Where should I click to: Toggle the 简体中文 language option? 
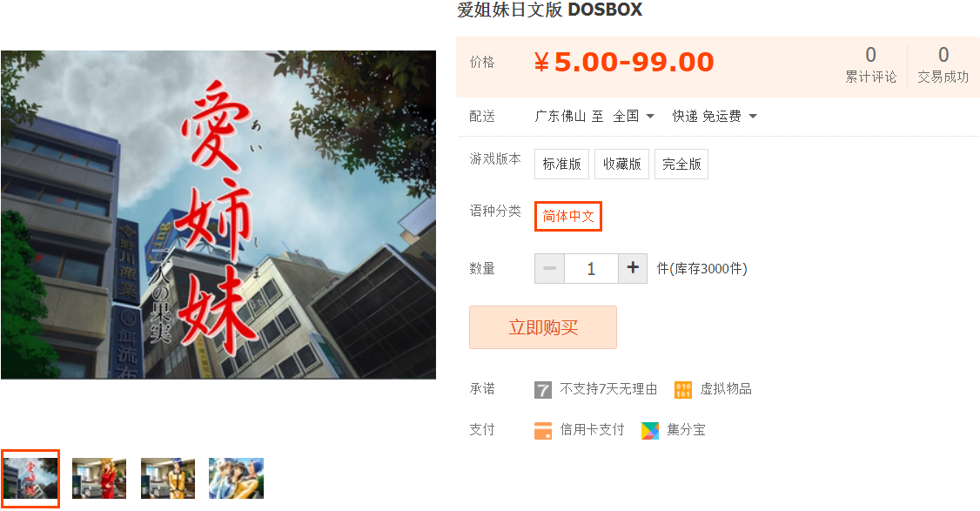(568, 217)
